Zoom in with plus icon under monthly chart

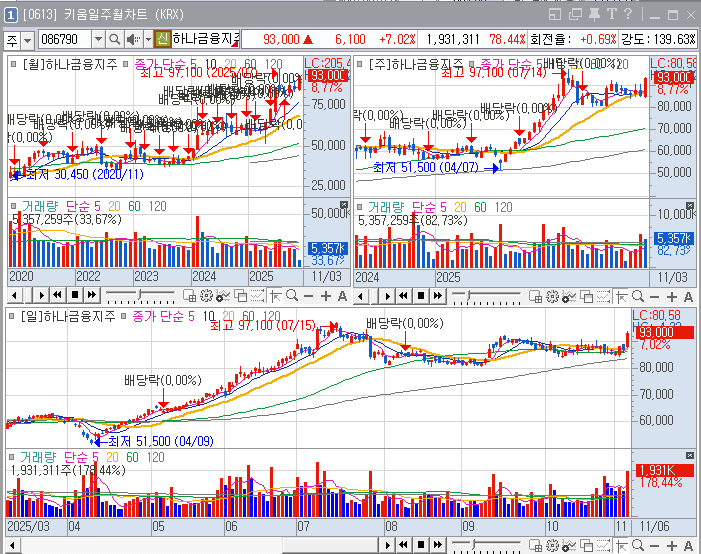coord(326,296)
